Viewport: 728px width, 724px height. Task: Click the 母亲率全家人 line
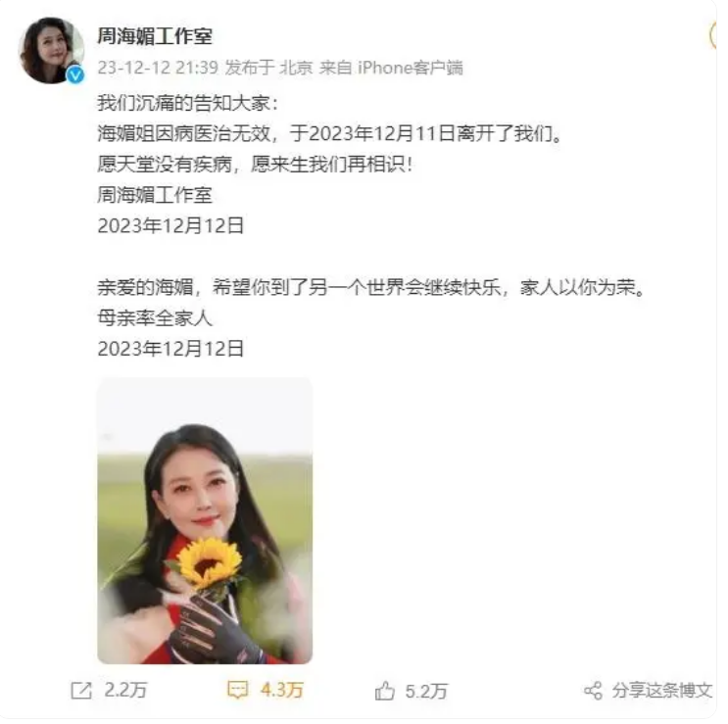click(x=155, y=317)
